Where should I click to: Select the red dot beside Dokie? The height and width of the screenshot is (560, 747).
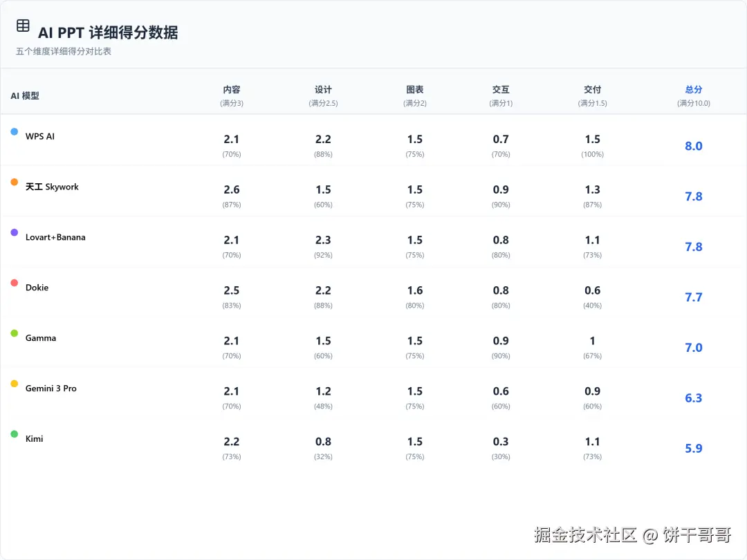15,283
